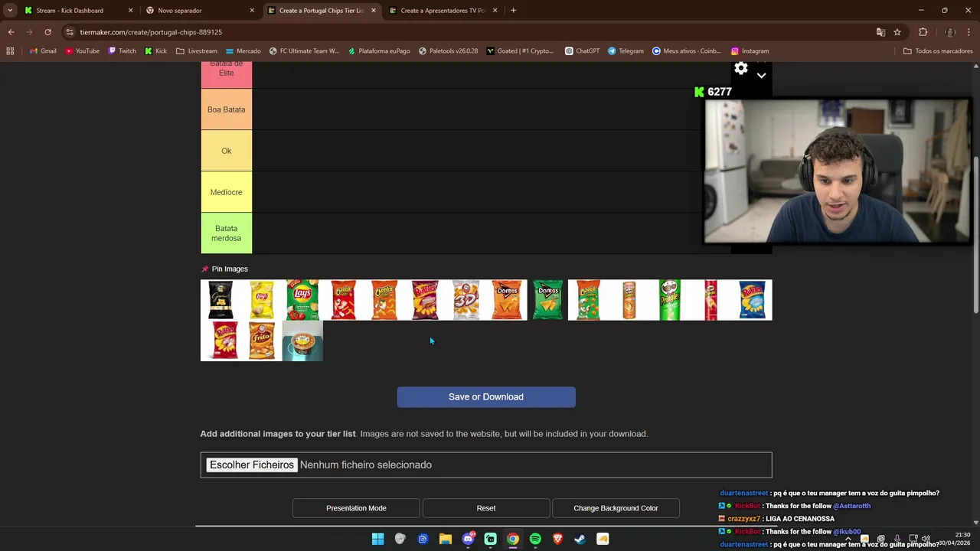This screenshot has height=551, width=980.
Task: Choose the Fritos bag image
Action: 262,341
